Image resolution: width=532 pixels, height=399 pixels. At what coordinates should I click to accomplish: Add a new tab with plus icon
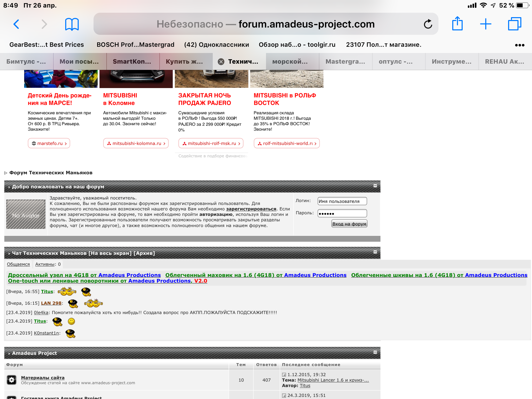[486, 24]
